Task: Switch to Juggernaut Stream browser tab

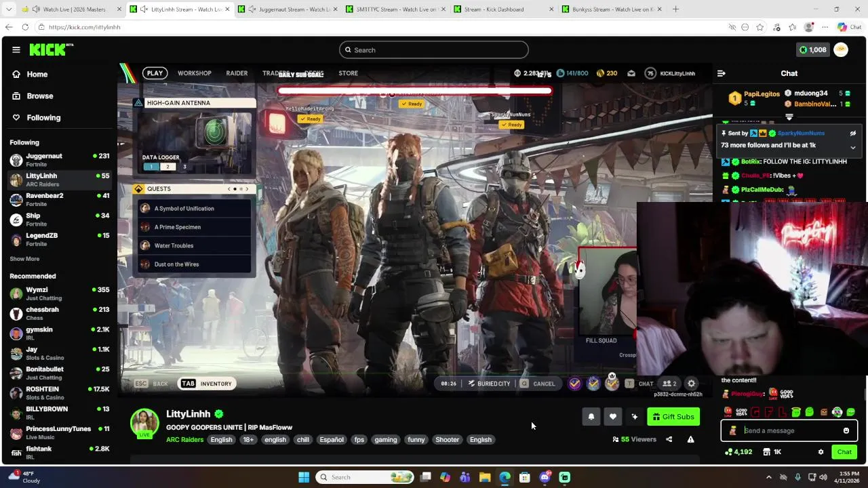Action: [290, 9]
